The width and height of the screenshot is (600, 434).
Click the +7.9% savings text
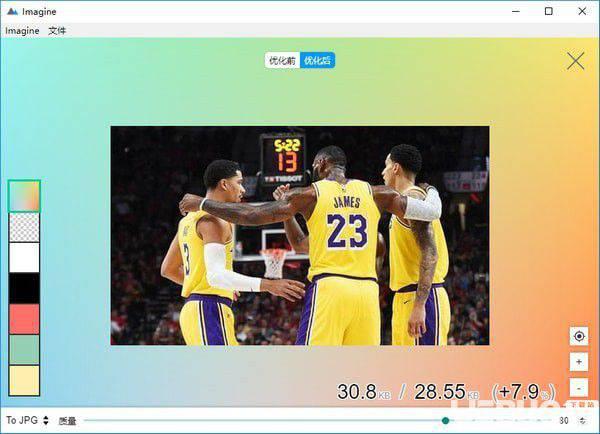523,392
